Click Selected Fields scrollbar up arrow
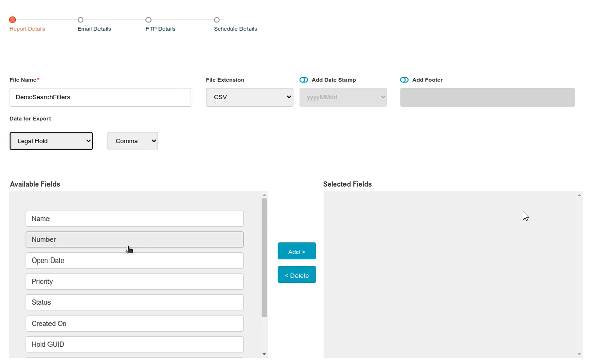593x364 pixels. [579, 195]
